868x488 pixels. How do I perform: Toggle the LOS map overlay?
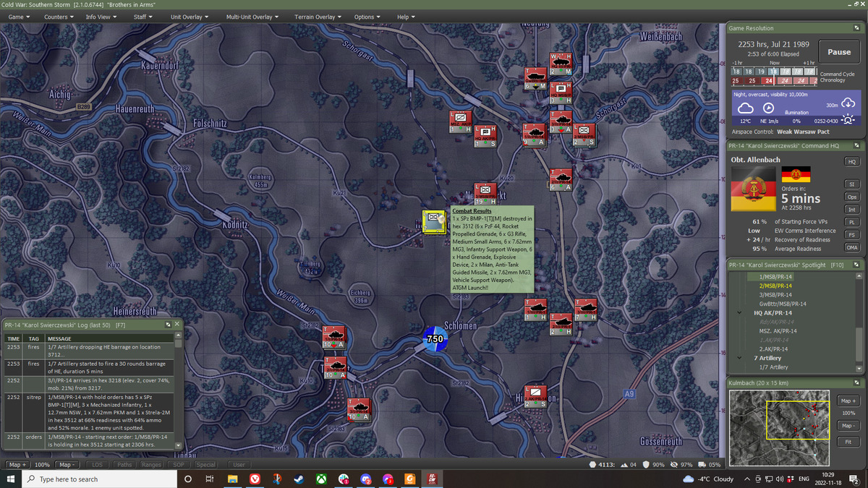click(97, 465)
